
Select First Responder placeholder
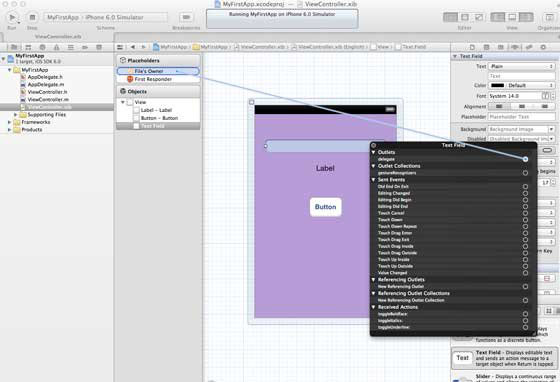158,79
